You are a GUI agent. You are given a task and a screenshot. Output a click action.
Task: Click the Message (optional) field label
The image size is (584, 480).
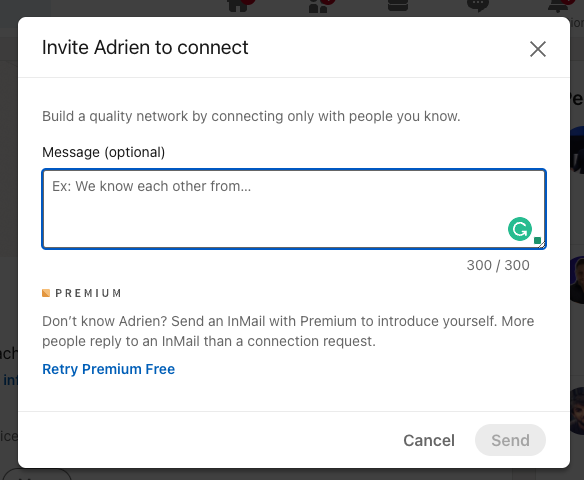tap(104, 152)
